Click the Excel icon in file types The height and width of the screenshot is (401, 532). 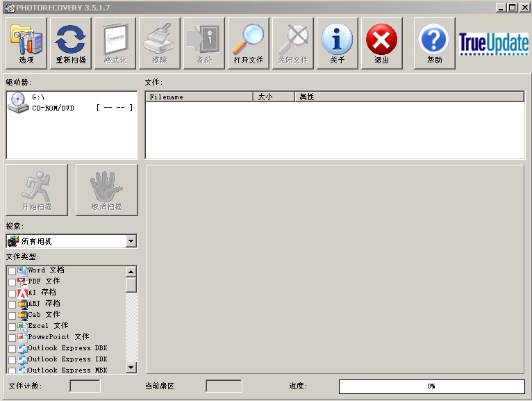[x=22, y=327]
